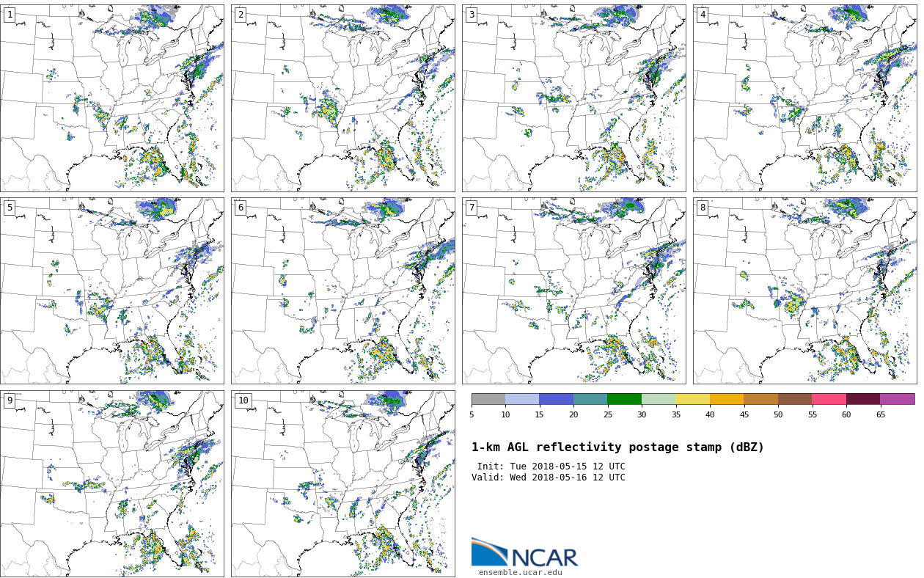Click the panel number label '6'
The width and height of the screenshot is (924, 578).
coord(241,208)
